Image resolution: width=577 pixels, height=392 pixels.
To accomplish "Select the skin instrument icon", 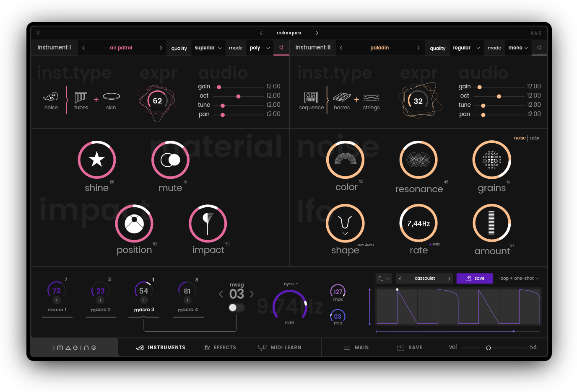I will pyautogui.click(x=111, y=97).
